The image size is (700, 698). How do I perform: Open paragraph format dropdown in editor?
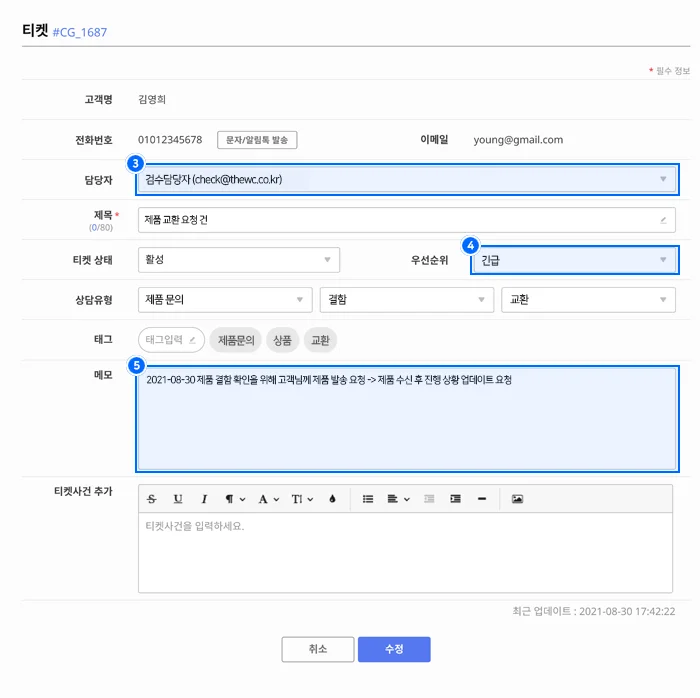coord(235,499)
